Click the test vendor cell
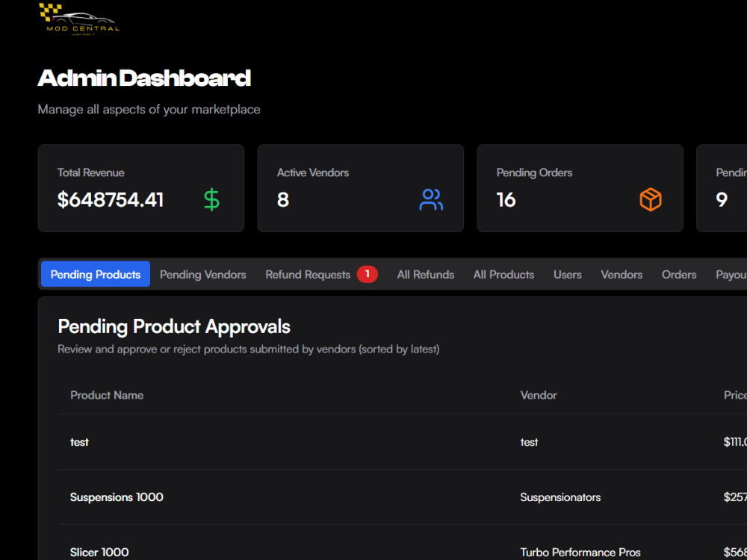Image resolution: width=747 pixels, height=560 pixels. pos(530,442)
